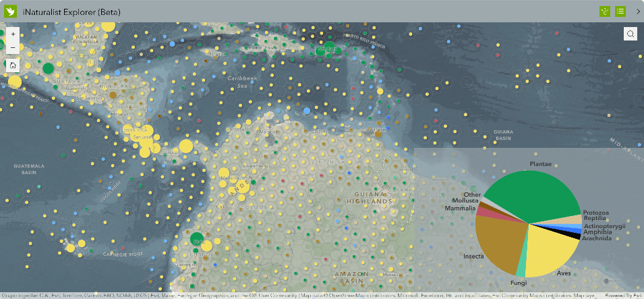Screen dimensions: 644x299
Task: Reset map to home extent
Action: [13, 65]
